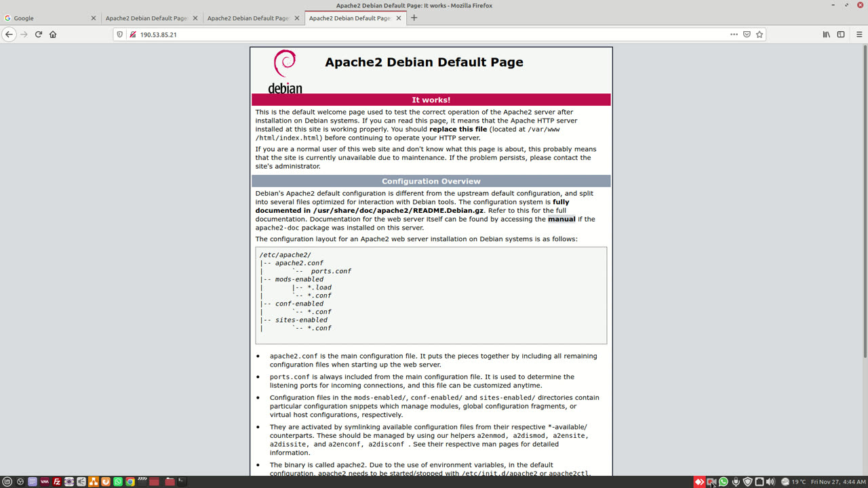Screen dimensions: 868x488
Task: Close the active Apache2 tab
Action: click(399, 18)
